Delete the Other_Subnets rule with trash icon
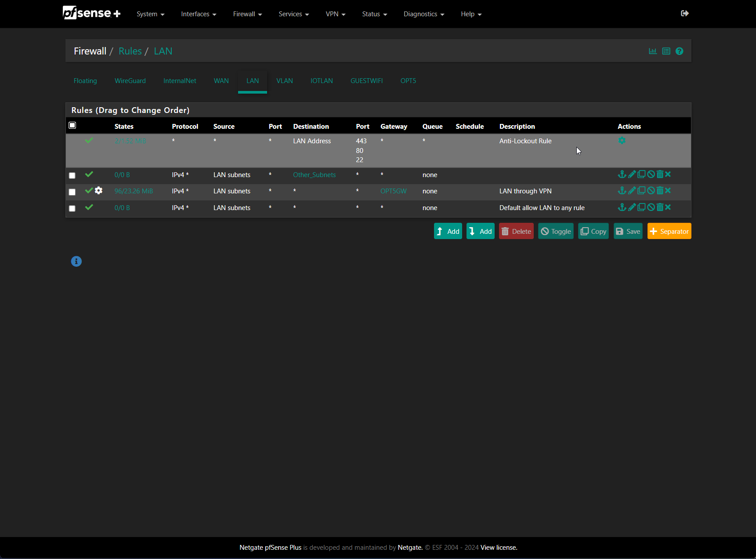Viewport: 756px width, 559px height. pyautogui.click(x=660, y=174)
